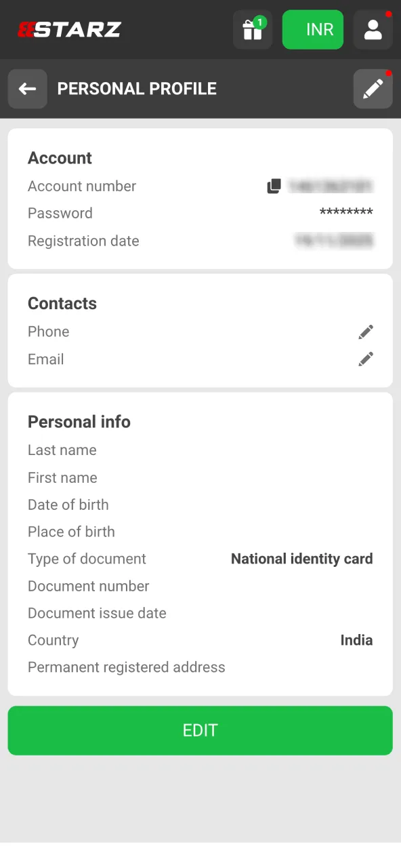401x868 pixels.
Task: Click the PERSONAL PROFILE title
Action: pyautogui.click(x=136, y=88)
